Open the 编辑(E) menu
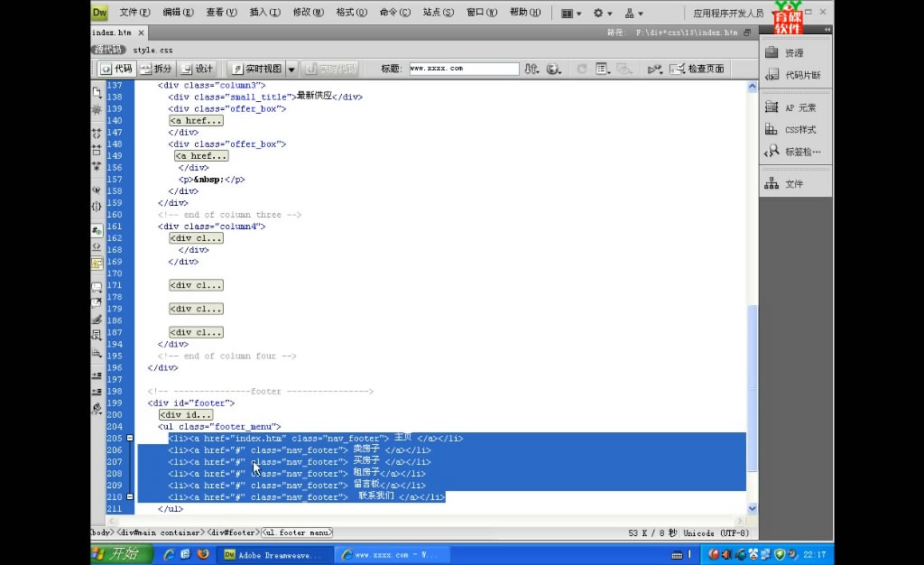Image resolution: width=924 pixels, height=565 pixels. click(178, 13)
